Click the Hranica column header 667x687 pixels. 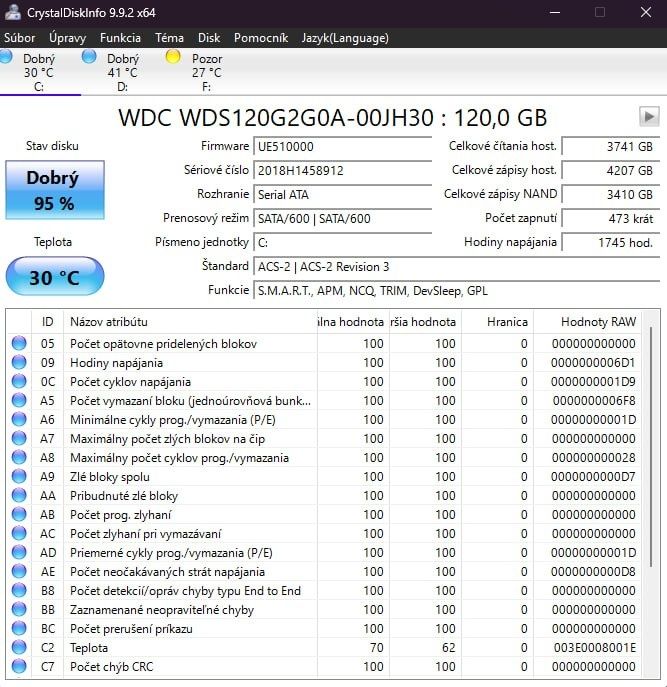[x=497, y=322]
